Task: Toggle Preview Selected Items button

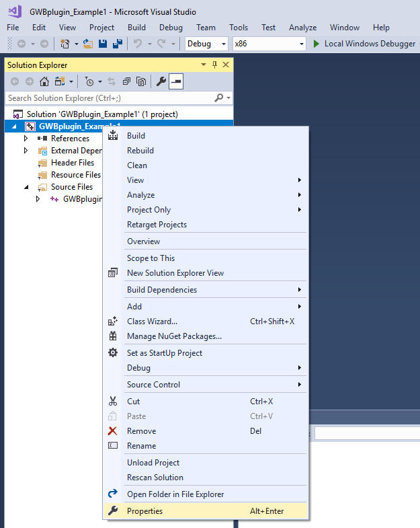Action: tap(176, 81)
